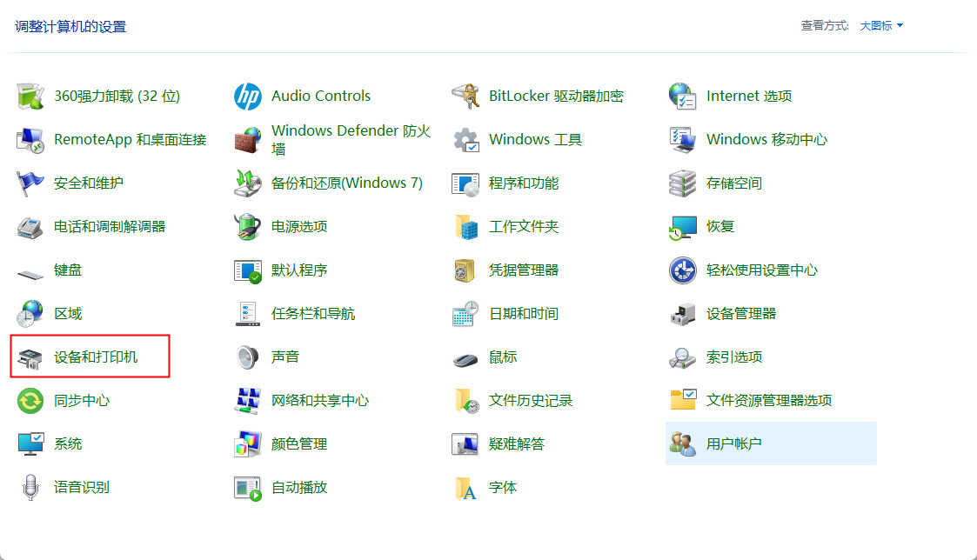Click the Windows 移动中心 icon

tap(682, 139)
